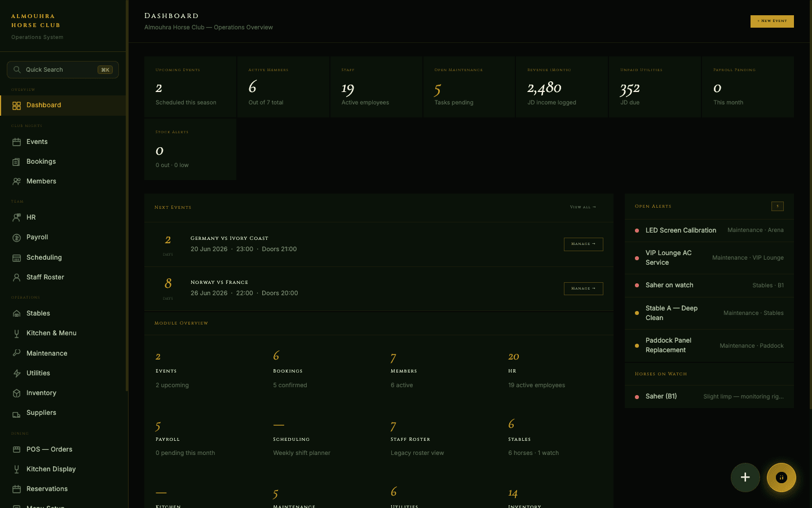Open the Reservations calendar icon

[x=16, y=489]
